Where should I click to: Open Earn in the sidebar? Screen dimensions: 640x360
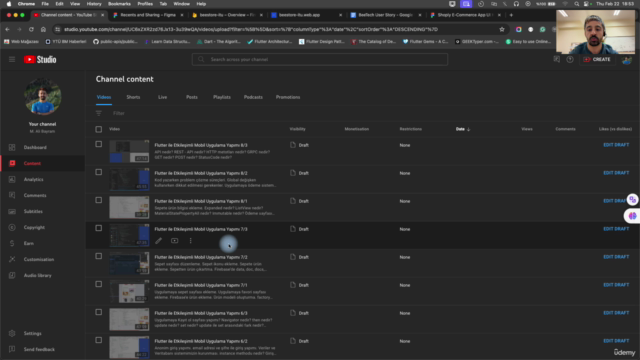tap(29, 243)
